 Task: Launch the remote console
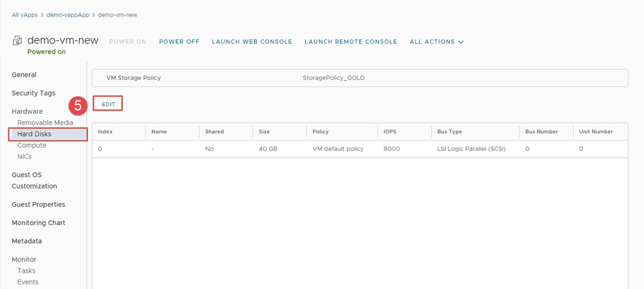pyautogui.click(x=350, y=42)
